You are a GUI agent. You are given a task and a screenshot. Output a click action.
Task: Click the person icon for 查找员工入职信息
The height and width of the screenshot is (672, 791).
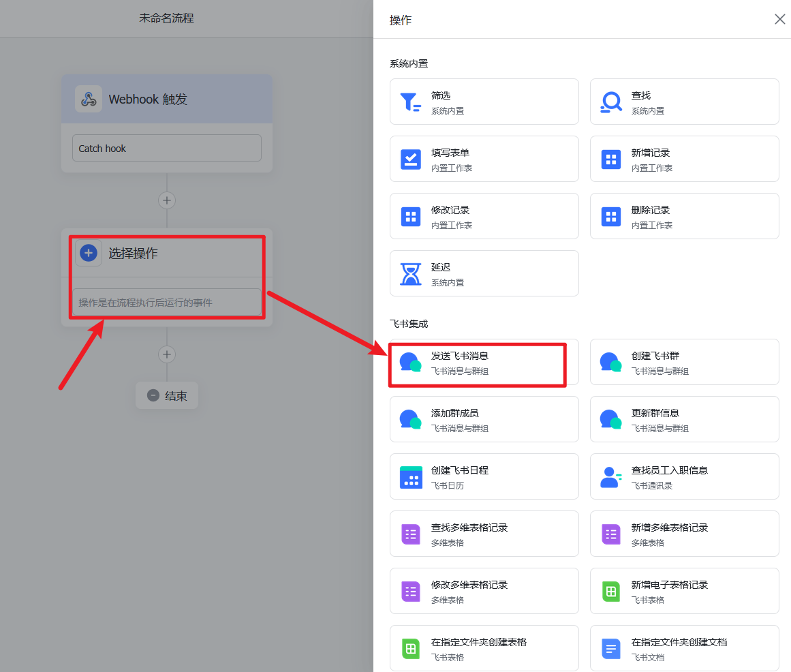click(611, 477)
